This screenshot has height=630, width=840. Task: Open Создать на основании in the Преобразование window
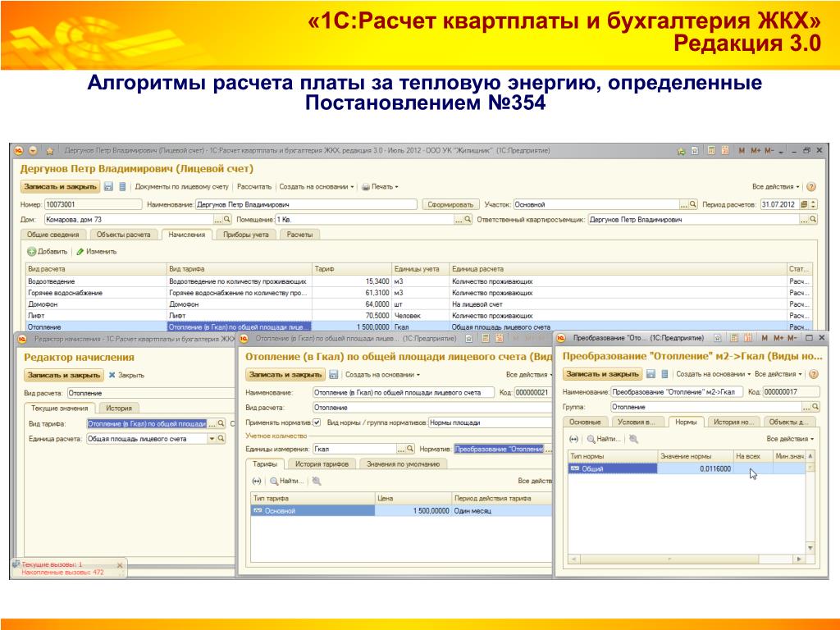point(713,374)
